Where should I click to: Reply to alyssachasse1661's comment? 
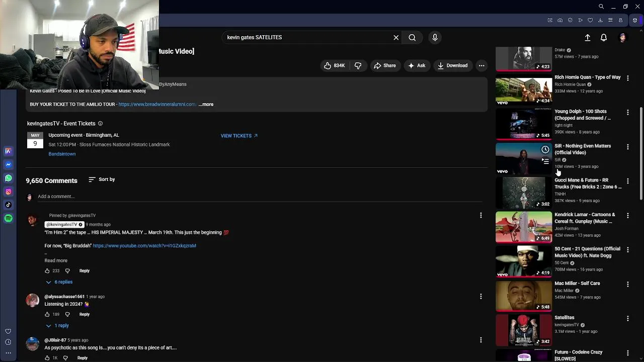coord(84,314)
